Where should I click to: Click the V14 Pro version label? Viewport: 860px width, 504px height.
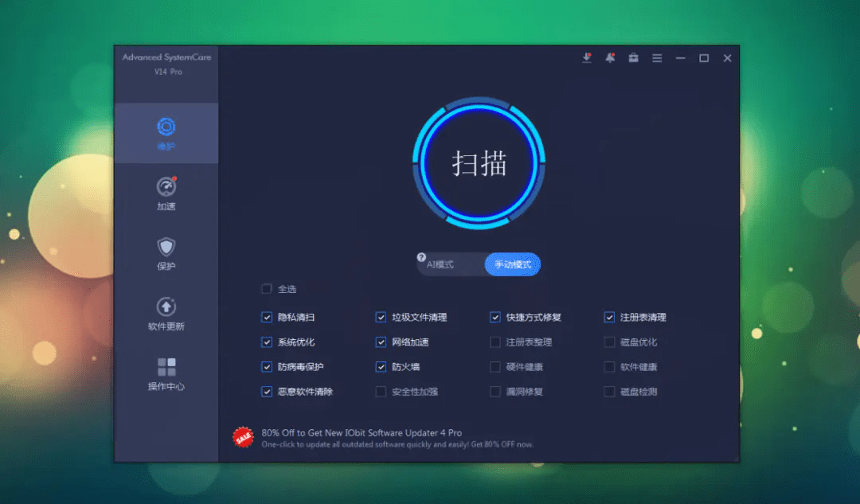168,72
